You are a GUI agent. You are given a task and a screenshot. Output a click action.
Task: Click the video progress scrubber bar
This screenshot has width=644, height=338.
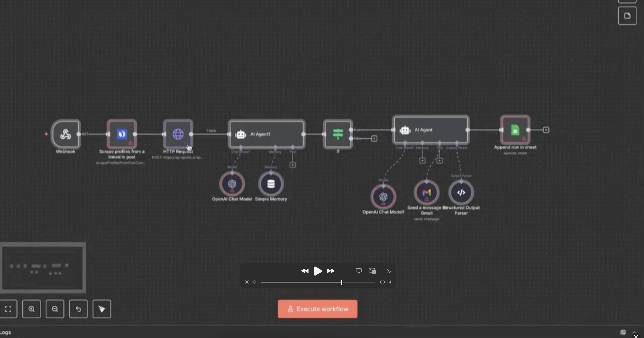[318, 282]
